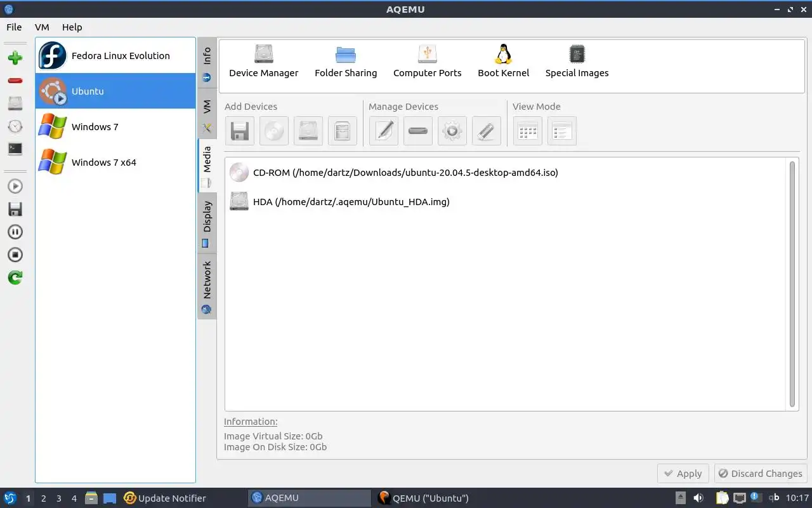Open the VM menu
The height and width of the screenshot is (508, 812).
(42, 27)
